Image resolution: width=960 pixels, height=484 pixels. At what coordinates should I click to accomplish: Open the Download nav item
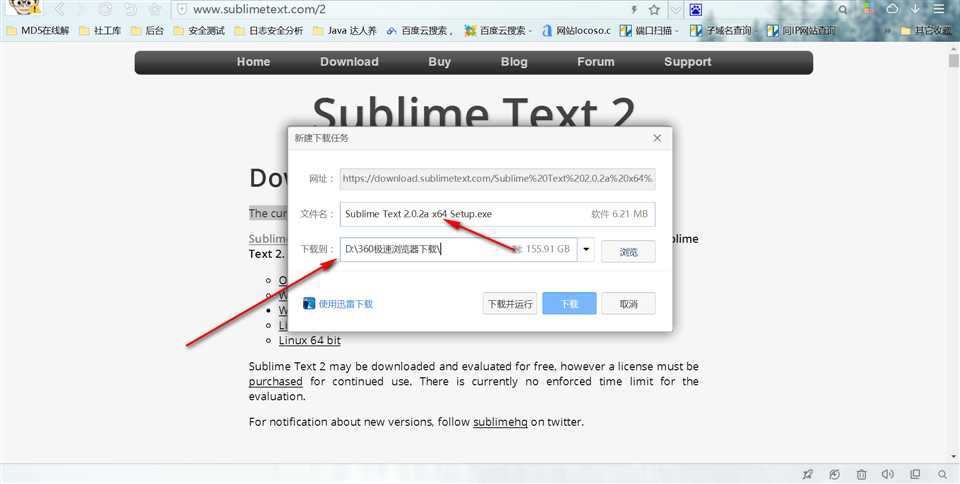pos(349,62)
